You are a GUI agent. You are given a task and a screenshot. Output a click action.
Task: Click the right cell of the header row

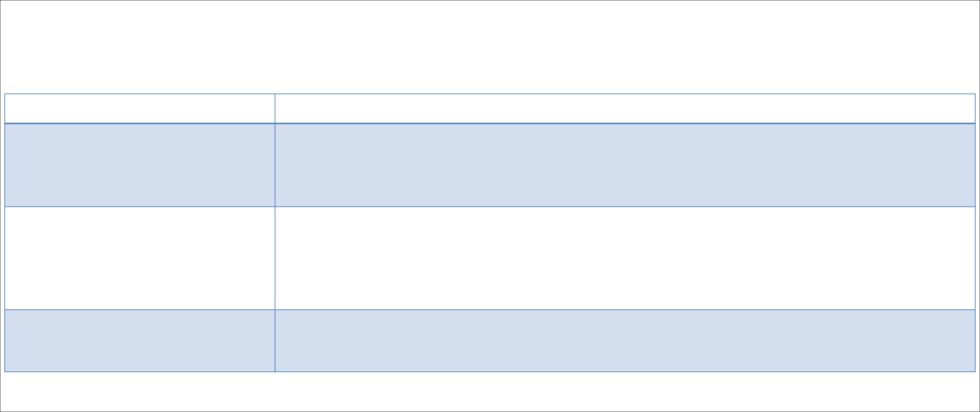click(x=625, y=108)
